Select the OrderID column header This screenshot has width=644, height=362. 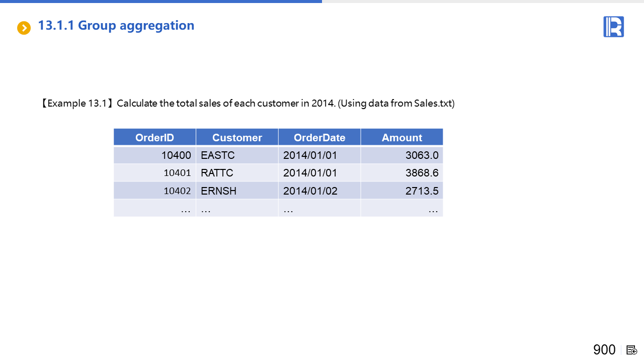coord(154,137)
